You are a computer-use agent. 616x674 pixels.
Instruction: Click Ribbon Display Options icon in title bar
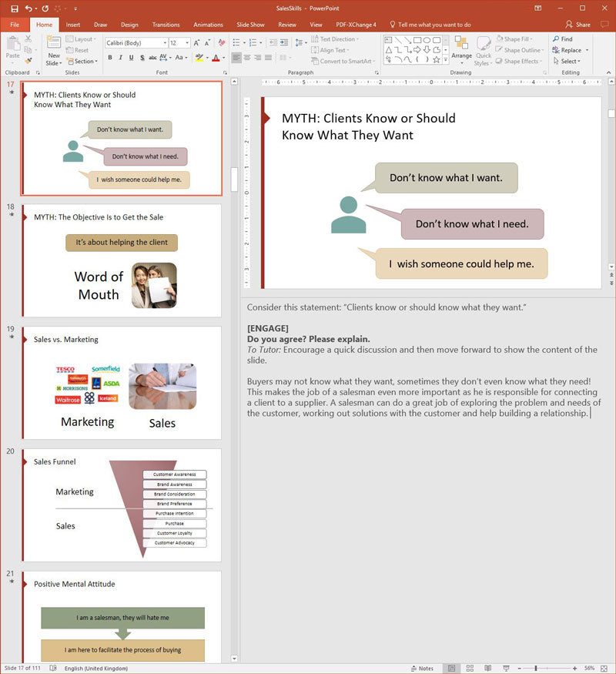[537, 8]
